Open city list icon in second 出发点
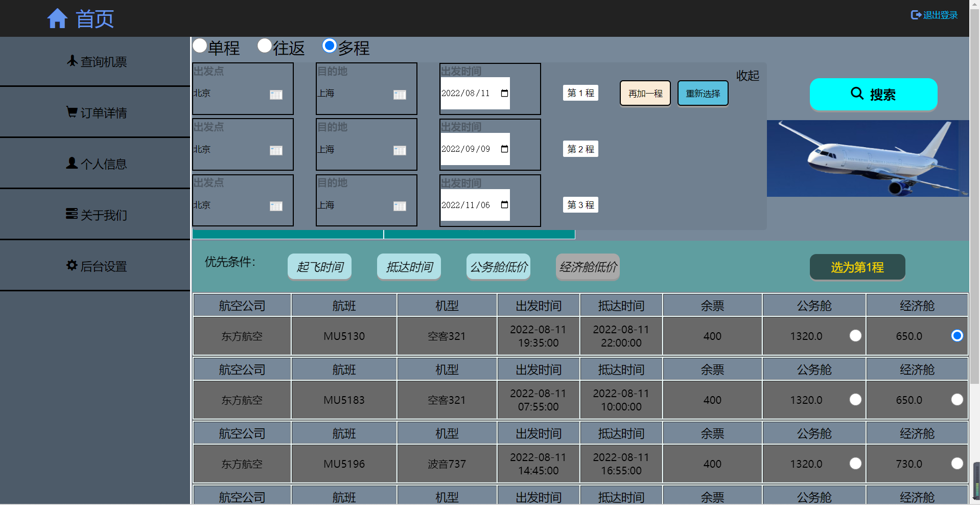Screen dimensions: 980x505 [x=276, y=150]
